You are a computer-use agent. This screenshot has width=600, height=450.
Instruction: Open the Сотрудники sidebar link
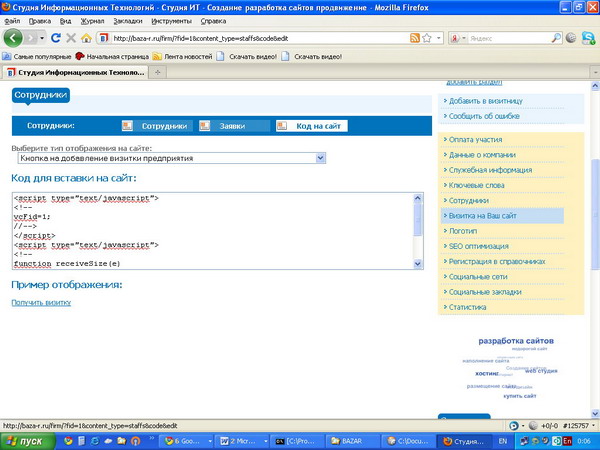(468, 201)
